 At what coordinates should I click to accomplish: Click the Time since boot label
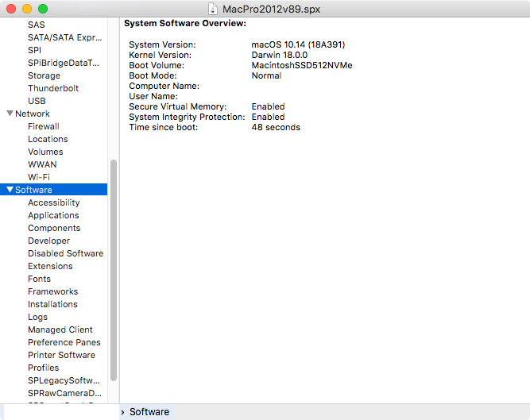tap(163, 127)
